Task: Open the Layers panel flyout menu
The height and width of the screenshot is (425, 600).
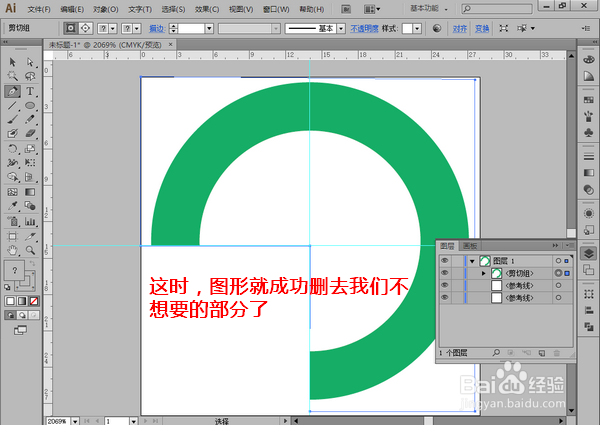Action: (569, 245)
